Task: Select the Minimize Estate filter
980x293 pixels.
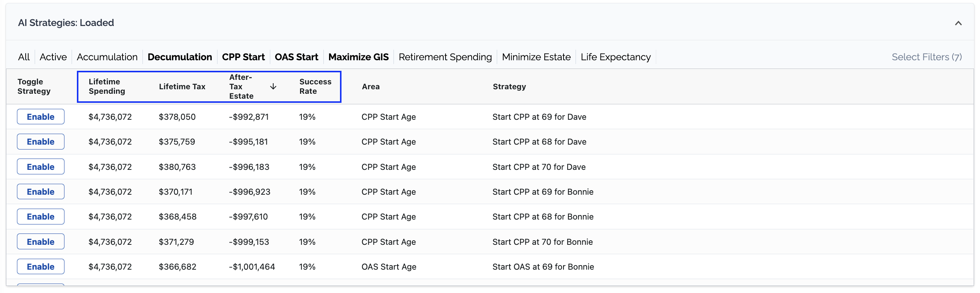Action: pos(536,57)
